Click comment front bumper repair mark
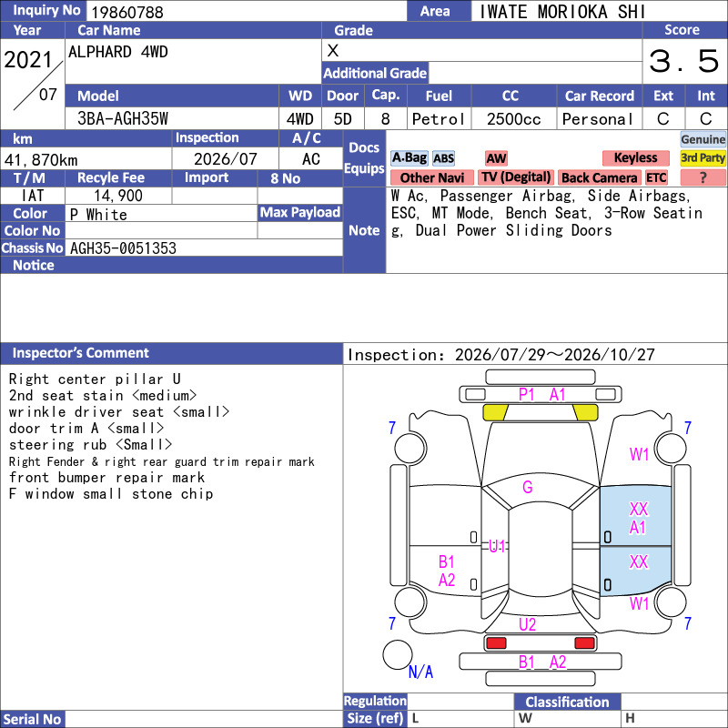This screenshot has width=728, height=728. [106, 477]
